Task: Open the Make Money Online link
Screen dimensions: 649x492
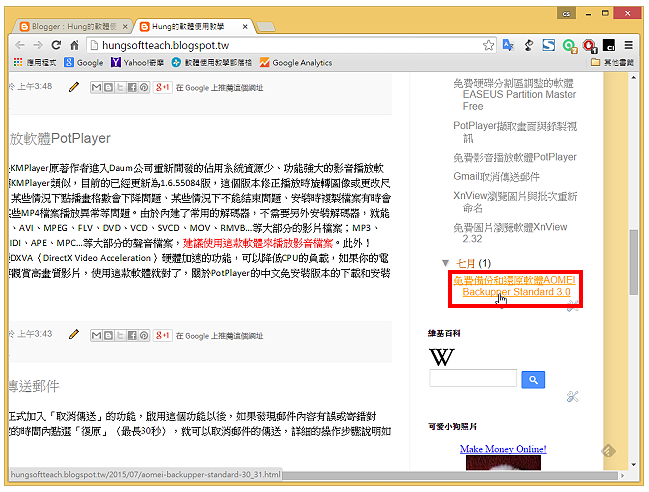Action: click(503, 449)
